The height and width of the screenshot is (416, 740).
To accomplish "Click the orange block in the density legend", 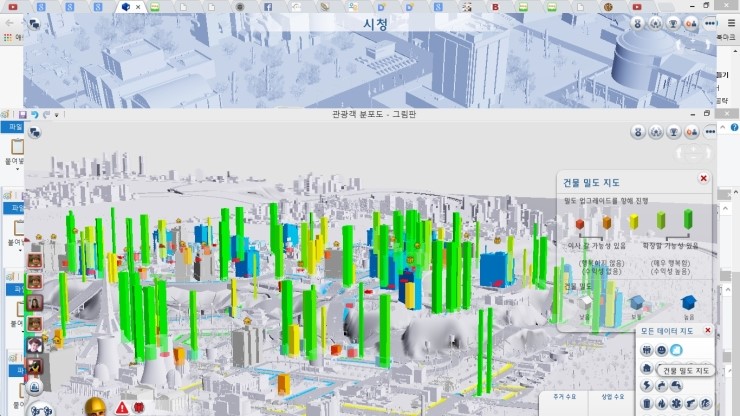I will pos(606,222).
